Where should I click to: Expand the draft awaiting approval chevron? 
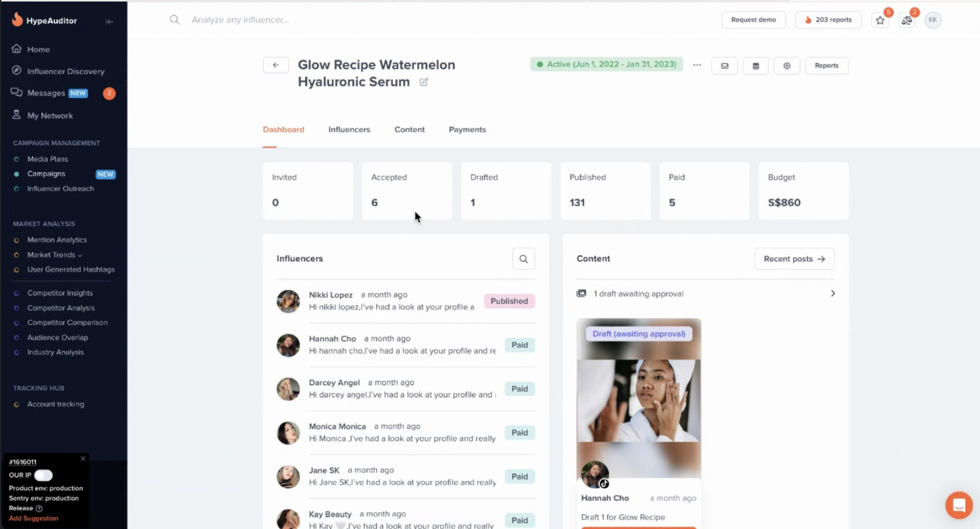pos(832,293)
